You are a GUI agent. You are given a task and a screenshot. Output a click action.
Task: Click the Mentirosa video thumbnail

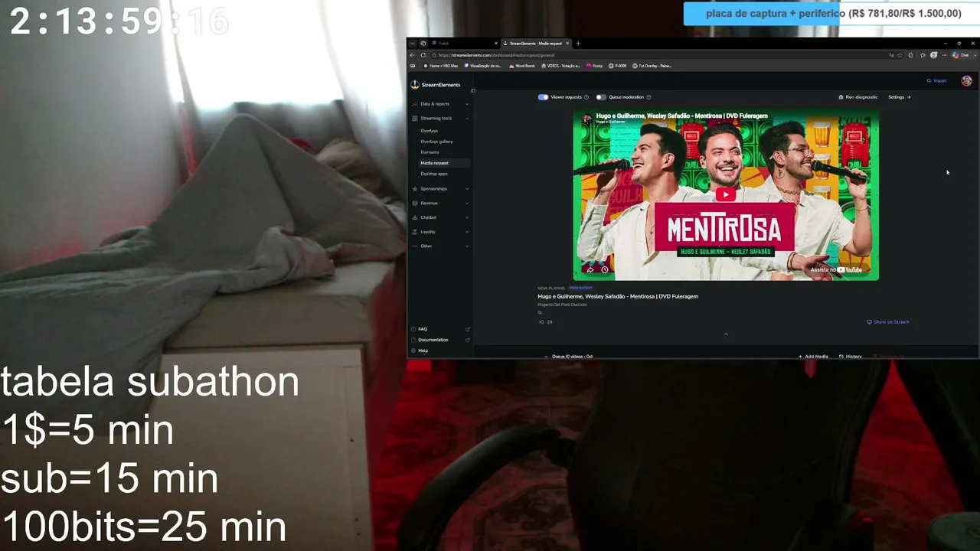click(726, 195)
